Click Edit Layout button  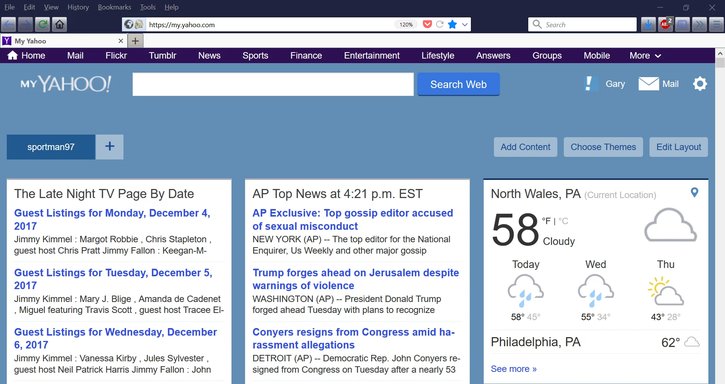click(678, 147)
